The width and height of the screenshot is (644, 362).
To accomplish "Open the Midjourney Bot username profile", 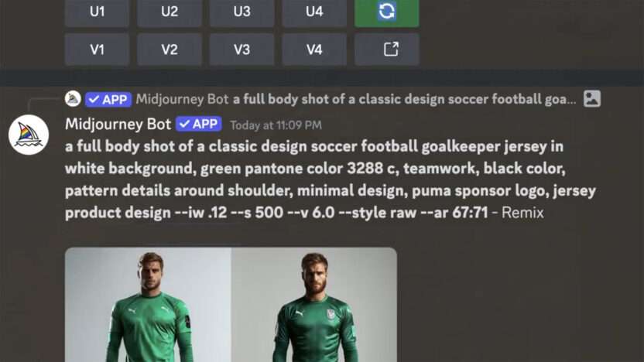I will coord(118,125).
